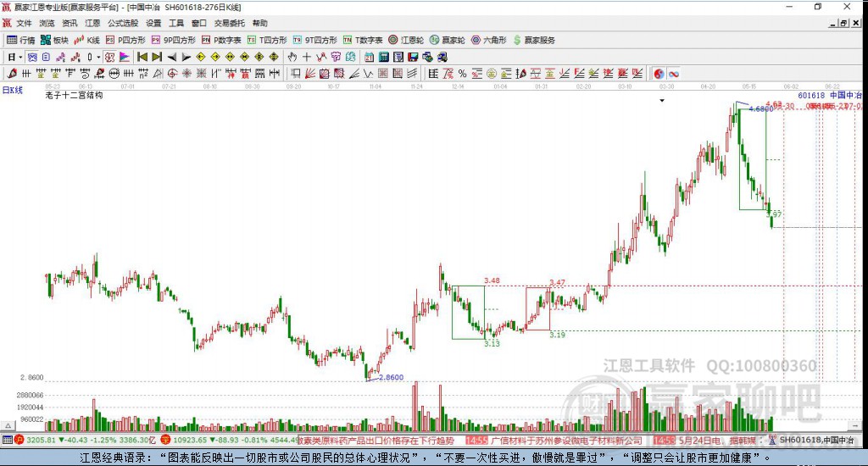Open the 行情 market quotes view
868x466 pixels.
click(x=20, y=41)
